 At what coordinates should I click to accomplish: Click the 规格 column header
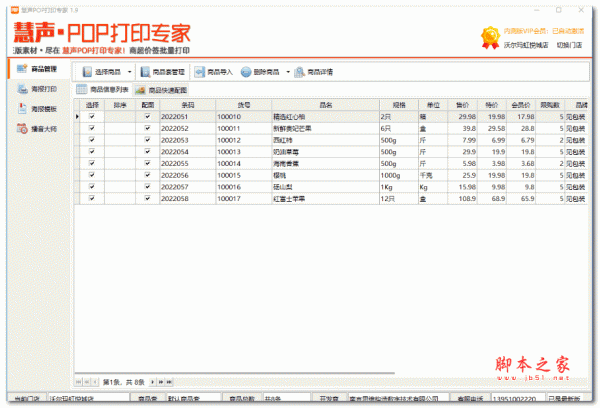tap(399, 105)
